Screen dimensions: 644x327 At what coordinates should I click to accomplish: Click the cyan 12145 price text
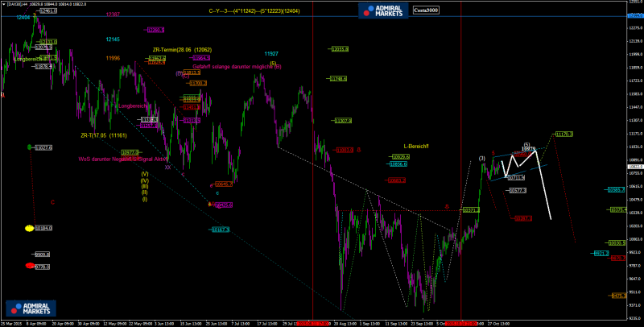click(x=113, y=39)
